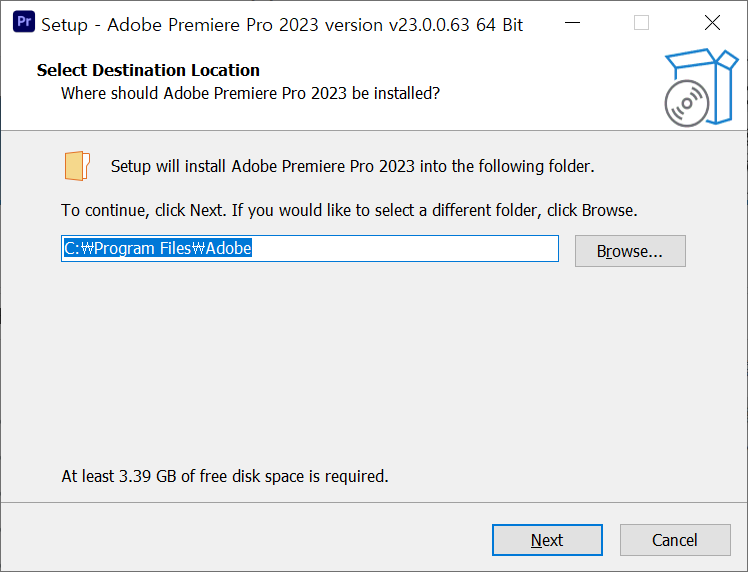Click the Premiere Pro "Pr" title bar icon
This screenshot has width=748, height=572.
(24, 22)
